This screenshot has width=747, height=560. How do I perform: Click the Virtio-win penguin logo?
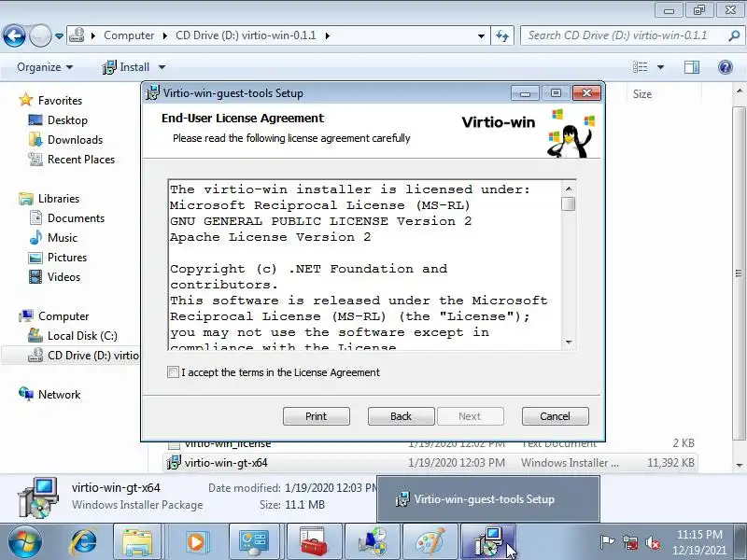tap(571, 133)
